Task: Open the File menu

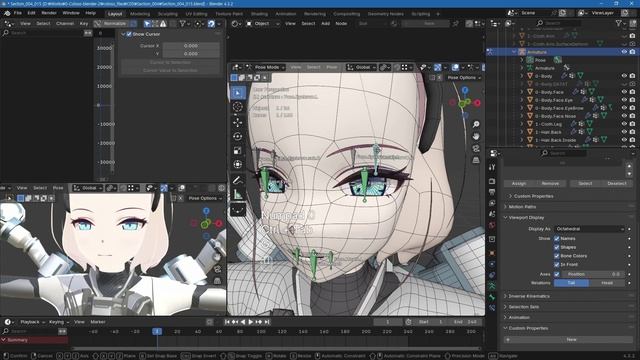Action: coord(18,13)
